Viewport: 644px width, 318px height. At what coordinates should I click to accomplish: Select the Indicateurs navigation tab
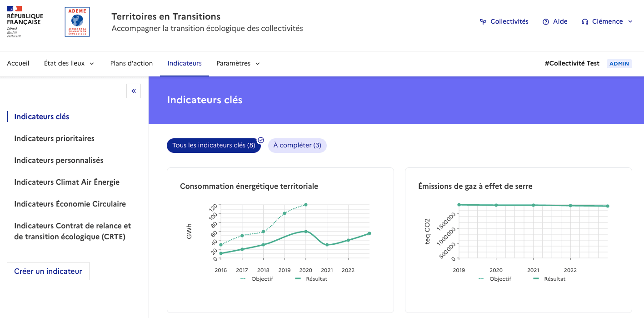[185, 64]
